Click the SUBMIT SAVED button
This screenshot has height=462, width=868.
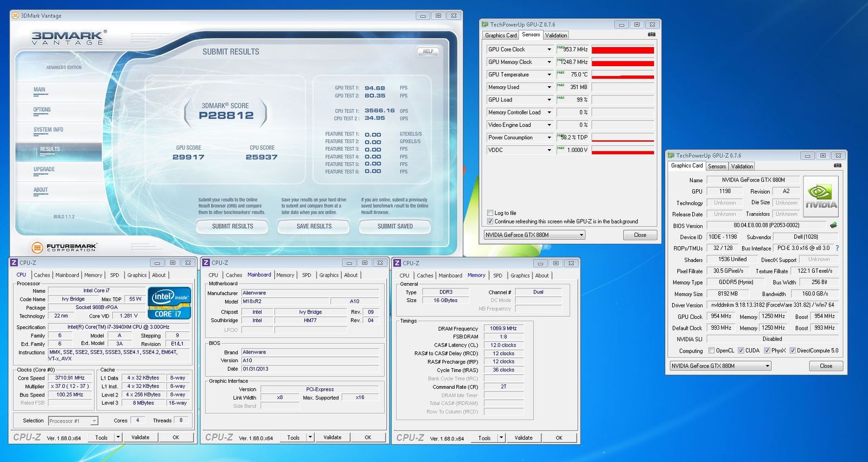(395, 226)
